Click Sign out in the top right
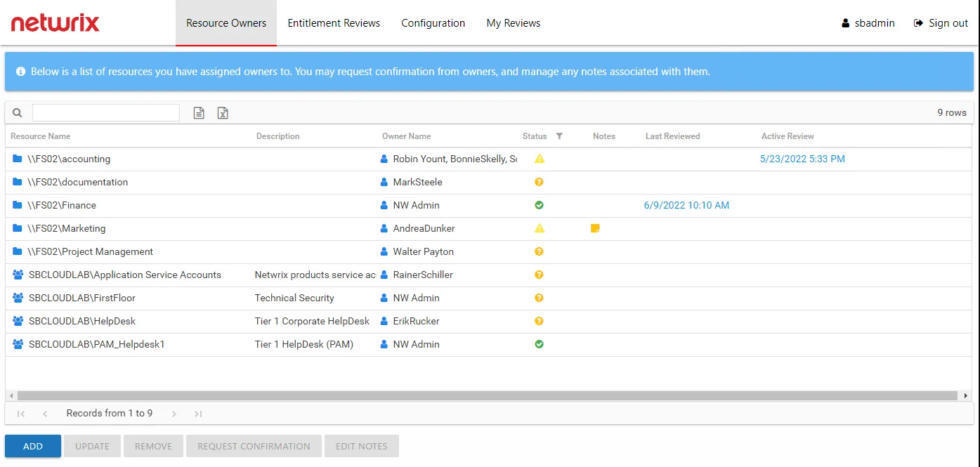This screenshot has height=467, width=980. coord(948,22)
